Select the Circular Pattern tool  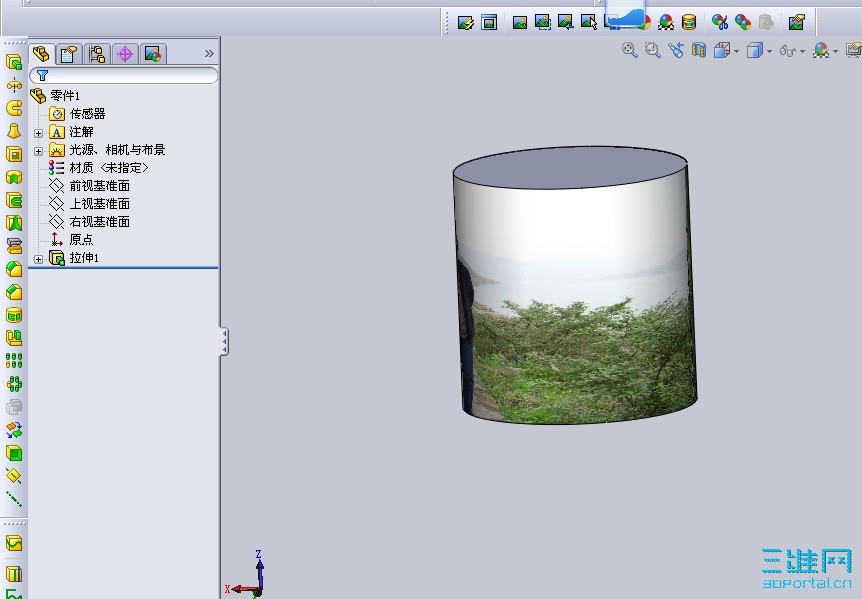(14, 384)
